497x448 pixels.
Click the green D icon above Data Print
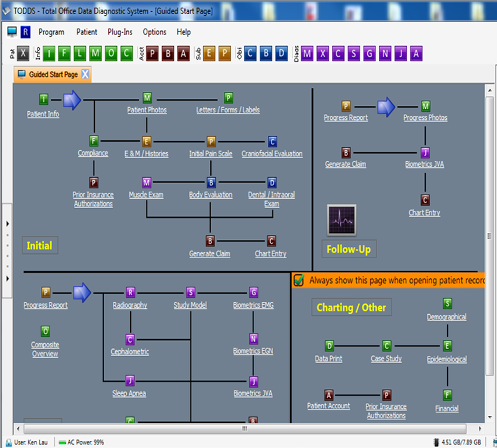[x=329, y=346]
